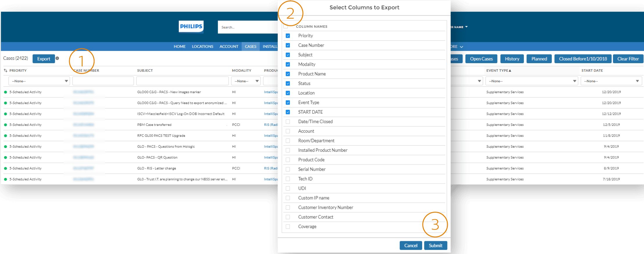
Task: Click the Subject filter text field
Action: [182, 81]
